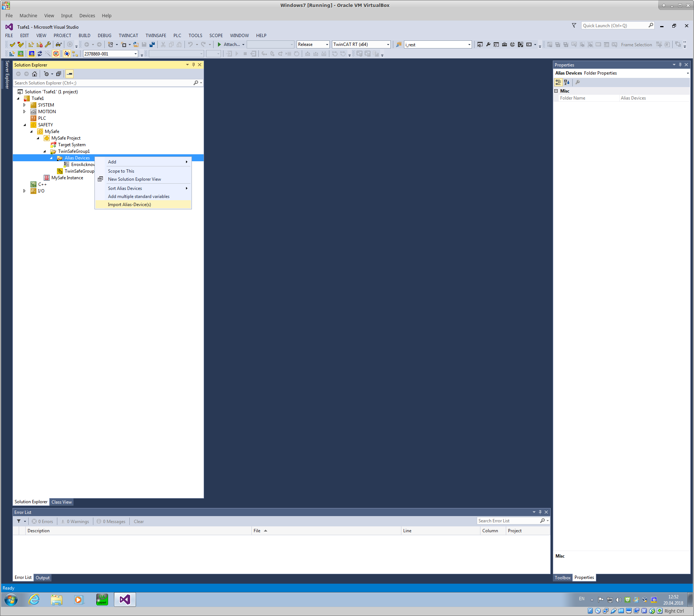Open the Add submenu in context menu

point(143,162)
